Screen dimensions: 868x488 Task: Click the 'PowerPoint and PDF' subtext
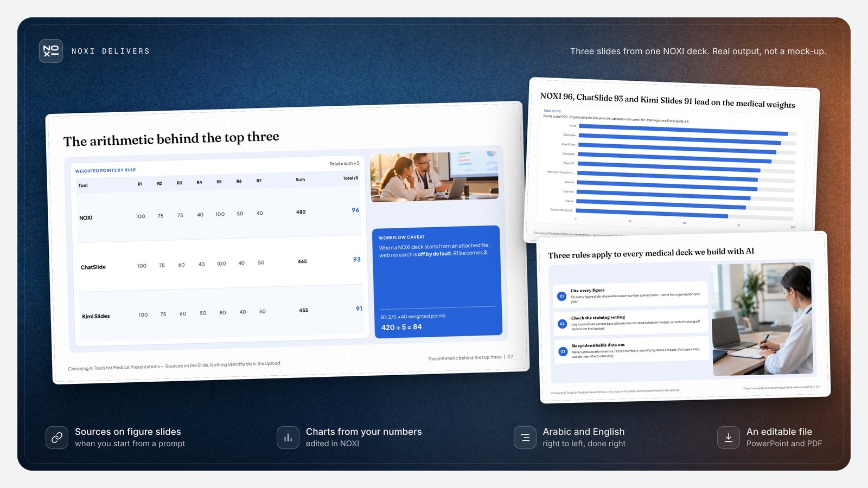click(784, 444)
